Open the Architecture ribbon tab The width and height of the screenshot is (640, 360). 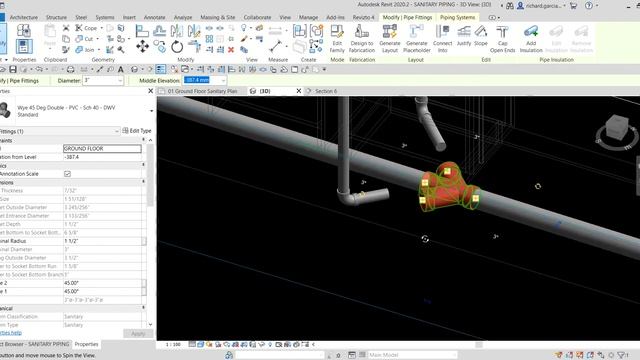point(24,17)
